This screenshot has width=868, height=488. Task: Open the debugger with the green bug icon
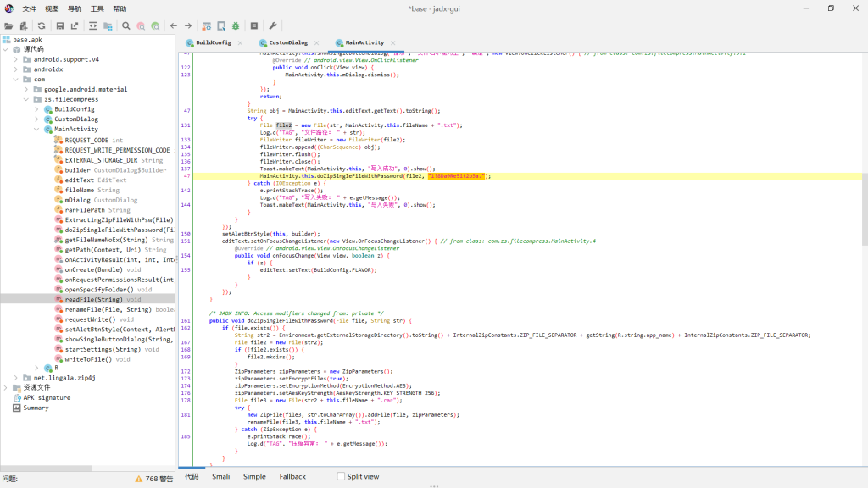pyautogui.click(x=236, y=26)
